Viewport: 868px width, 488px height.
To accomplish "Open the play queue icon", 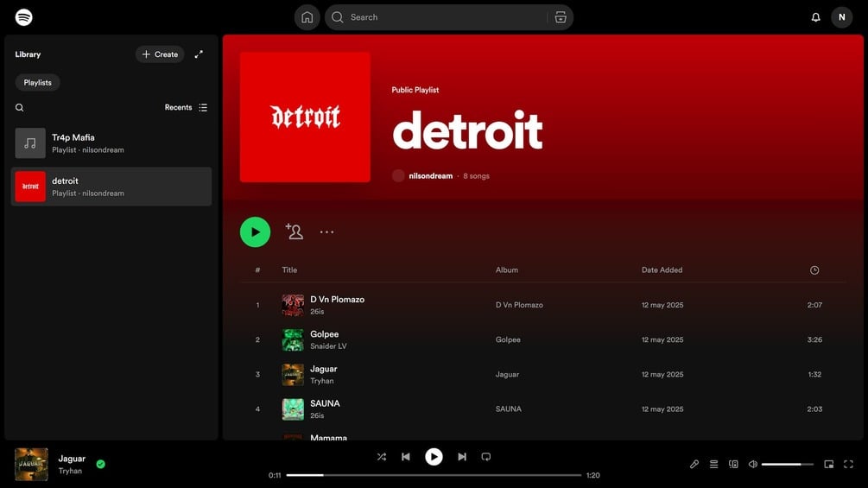I will pyautogui.click(x=713, y=464).
